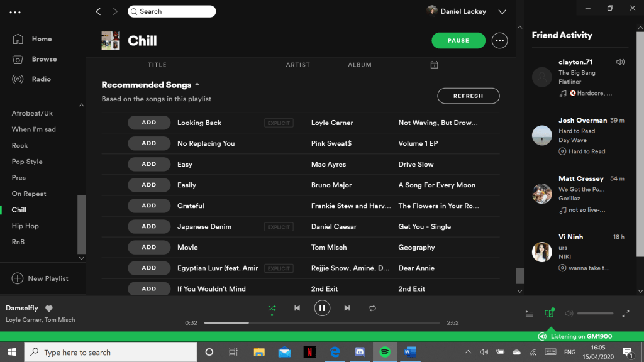The width and height of the screenshot is (644, 362).
Task: Pause the current song in player bar
Action: (x=322, y=308)
